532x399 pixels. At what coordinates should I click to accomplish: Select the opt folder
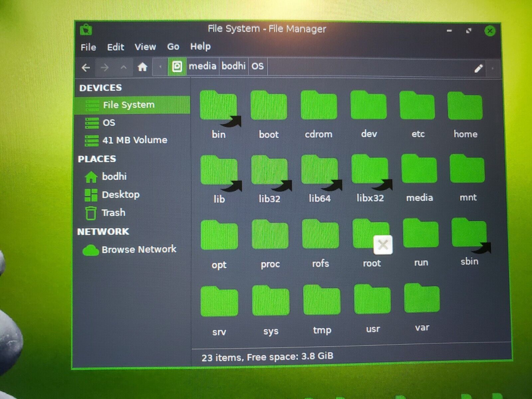point(219,235)
